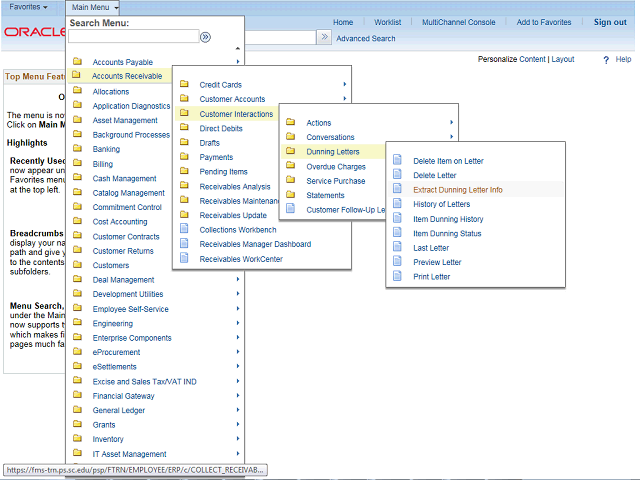Image resolution: width=640 pixels, height=480 pixels.
Task: Click the folder icon beside Accounts Payable
Action: click(77, 62)
